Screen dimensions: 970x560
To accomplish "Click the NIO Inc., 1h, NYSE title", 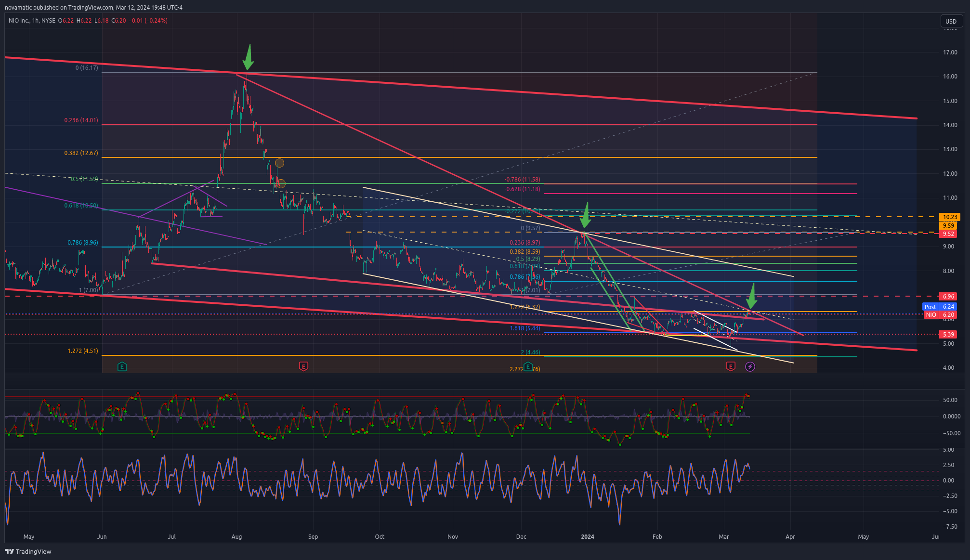I will click(x=32, y=21).
